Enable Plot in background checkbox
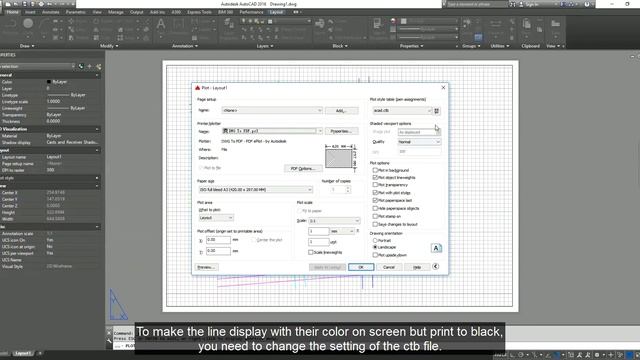The height and width of the screenshot is (360, 640). click(x=375, y=170)
